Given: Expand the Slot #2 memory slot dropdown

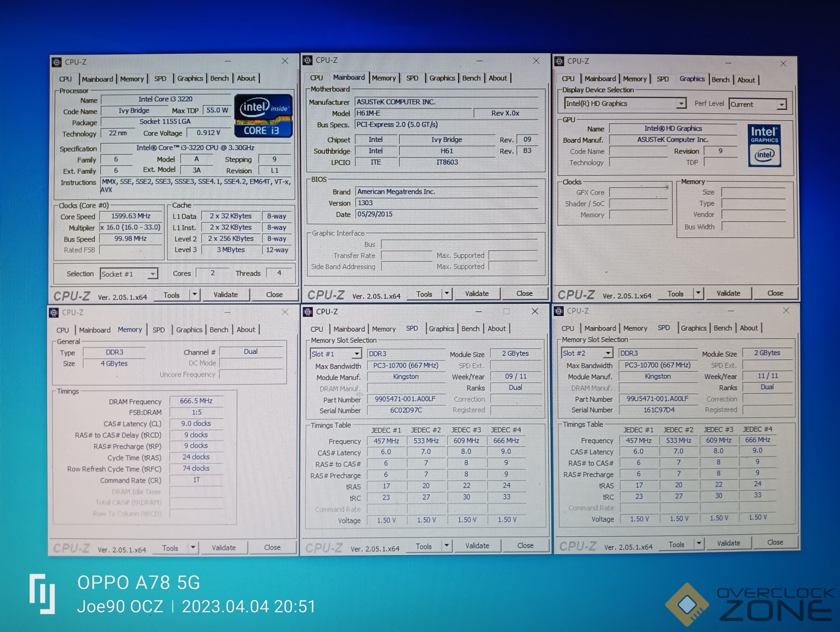Looking at the screenshot, I should (x=608, y=353).
